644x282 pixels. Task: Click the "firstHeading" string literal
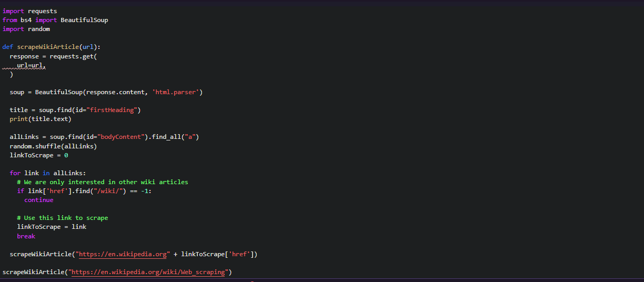point(111,110)
